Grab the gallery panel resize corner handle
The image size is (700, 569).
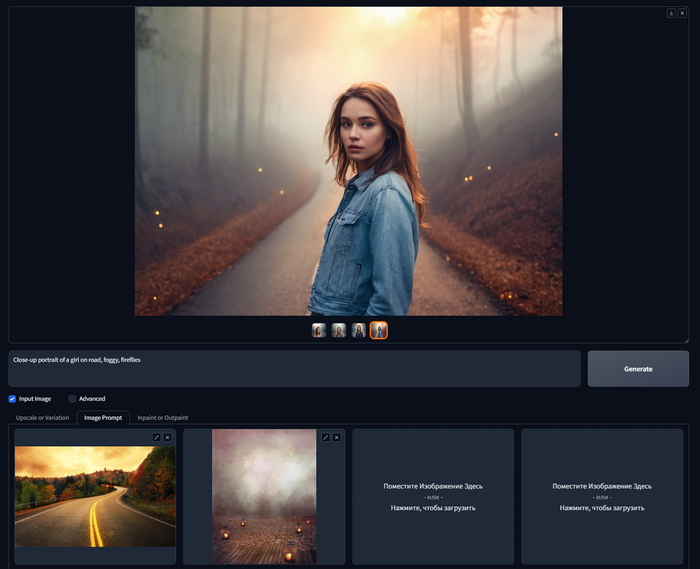point(687,341)
